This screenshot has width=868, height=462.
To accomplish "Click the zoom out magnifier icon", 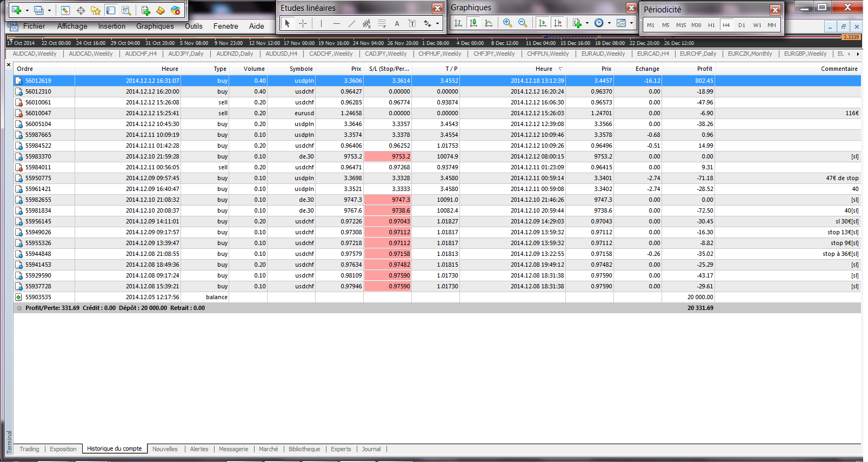I will pyautogui.click(x=522, y=23).
